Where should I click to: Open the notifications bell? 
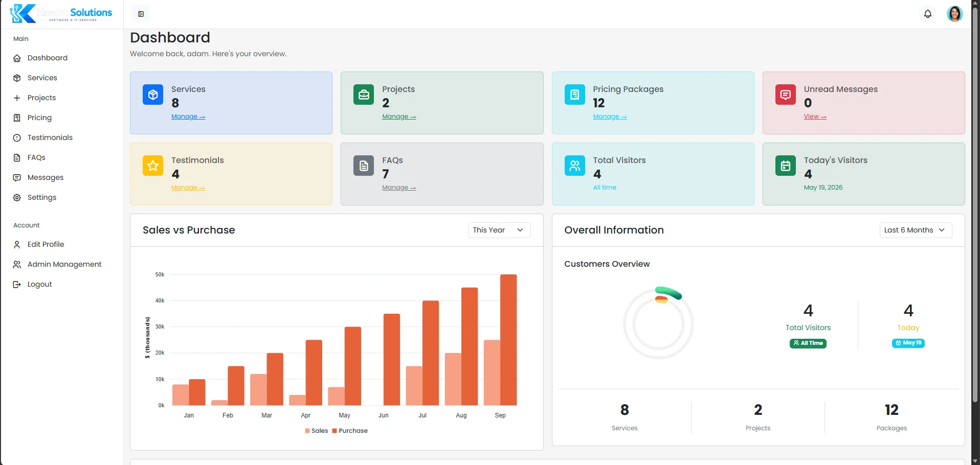[927, 14]
